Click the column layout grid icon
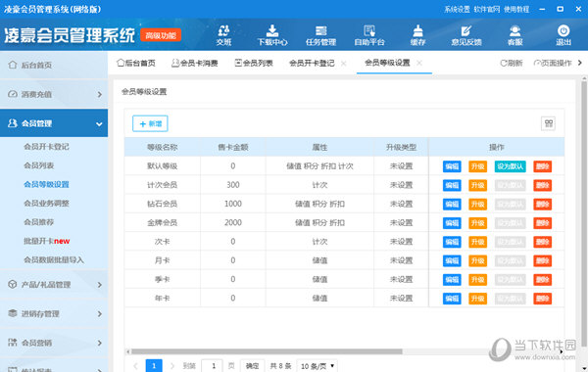Viewport: 588px width, 372px height. (x=548, y=123)
